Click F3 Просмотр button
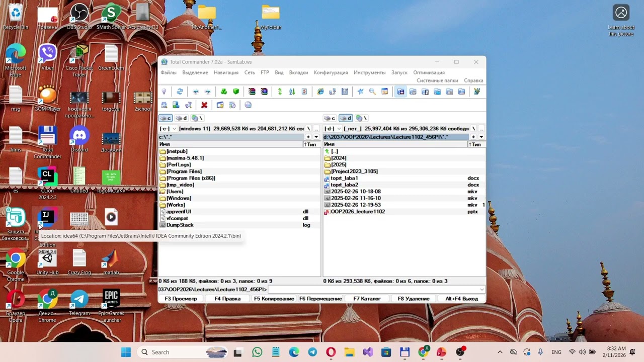Image resolution: width=644 pixels, height=362 pixels. [x=181, y=299]
